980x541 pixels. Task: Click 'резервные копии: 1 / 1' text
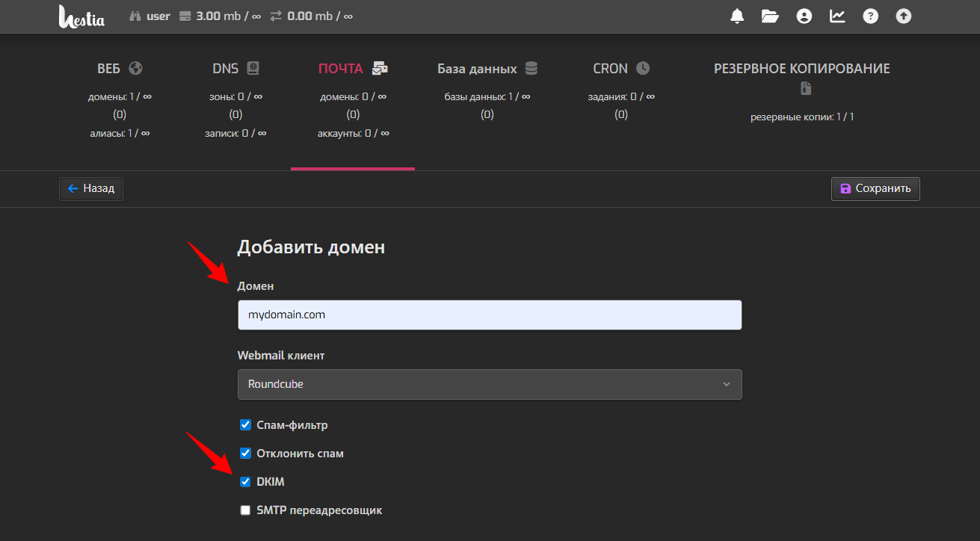click(x=802, y=117)
